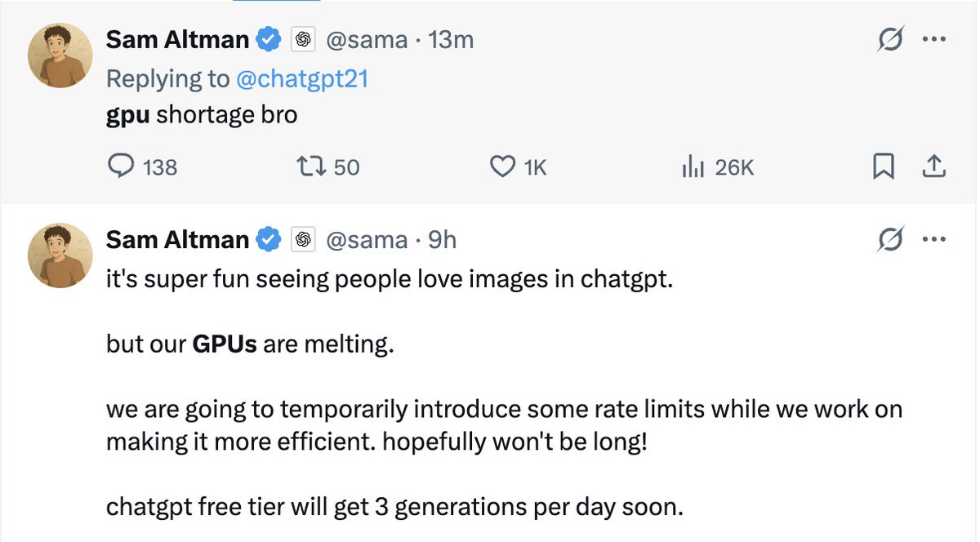Retweet the "gpu shortage bro" tweet
This screenshot has height=542, width=980.
tap(310, 167)
